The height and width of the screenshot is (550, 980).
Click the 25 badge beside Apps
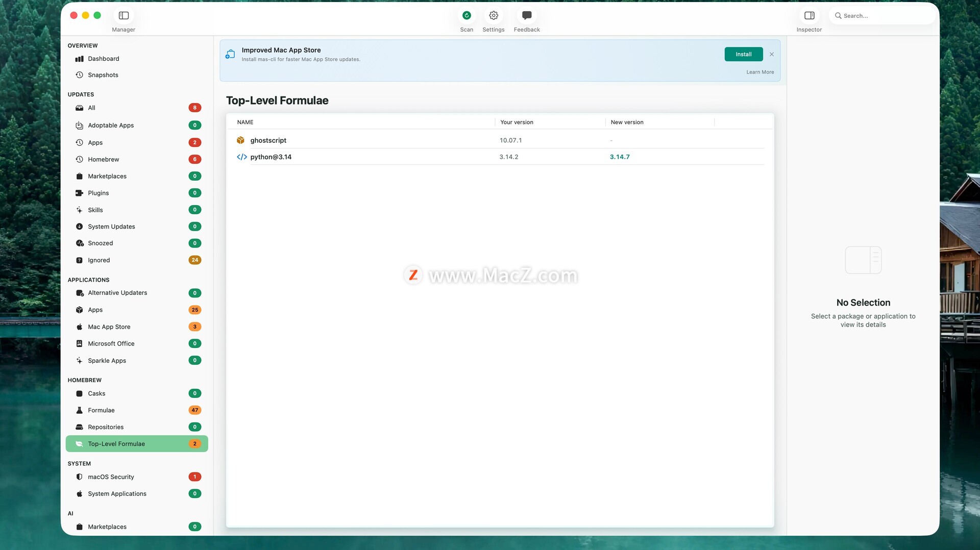click(x=194, y=310)
